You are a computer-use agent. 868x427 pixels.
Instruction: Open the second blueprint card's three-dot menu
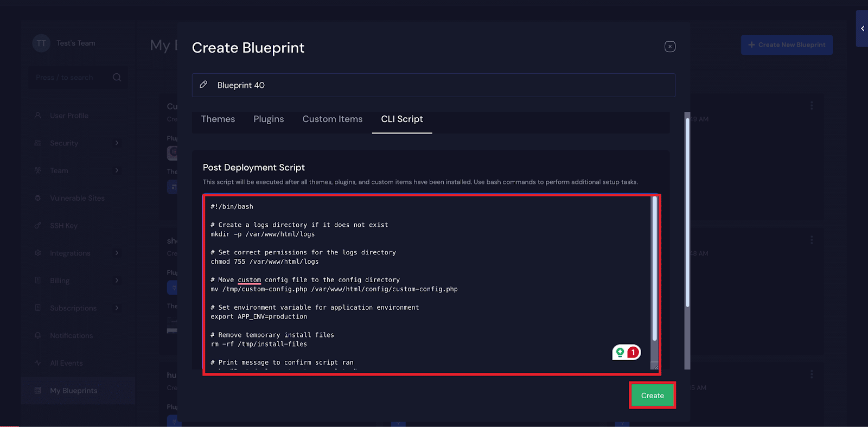coord(812,240)
